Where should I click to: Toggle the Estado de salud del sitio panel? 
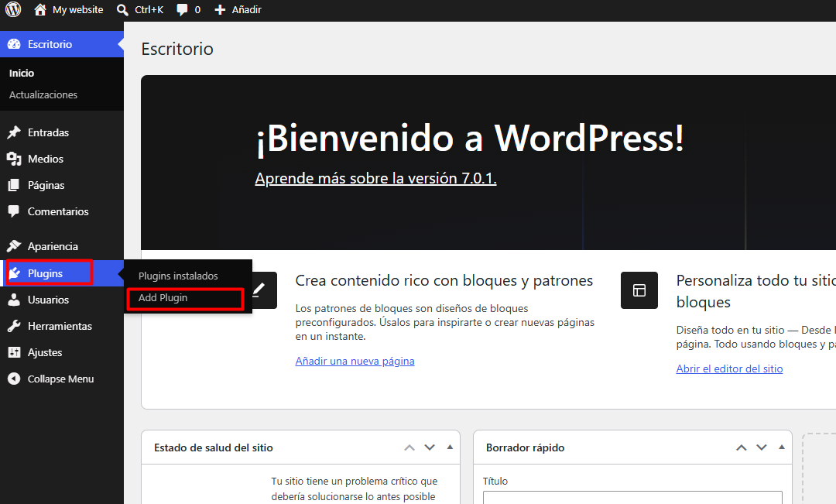pos(450,447)
